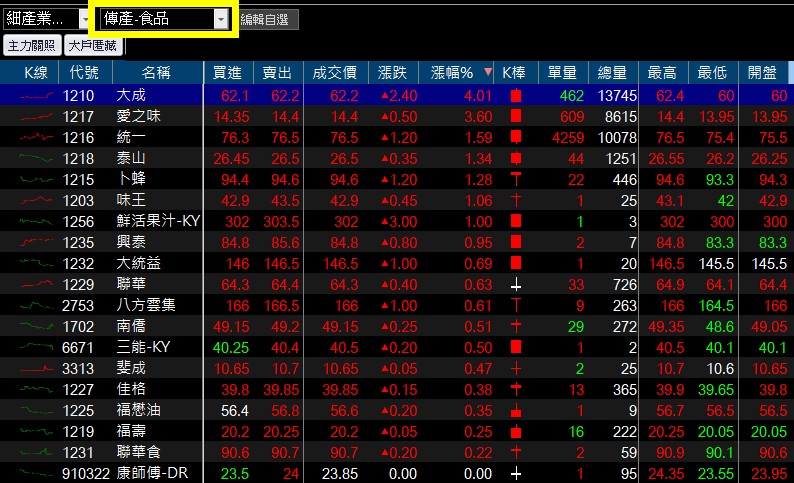
Task: Click stock code 3313
Action: tap(78, 369)
